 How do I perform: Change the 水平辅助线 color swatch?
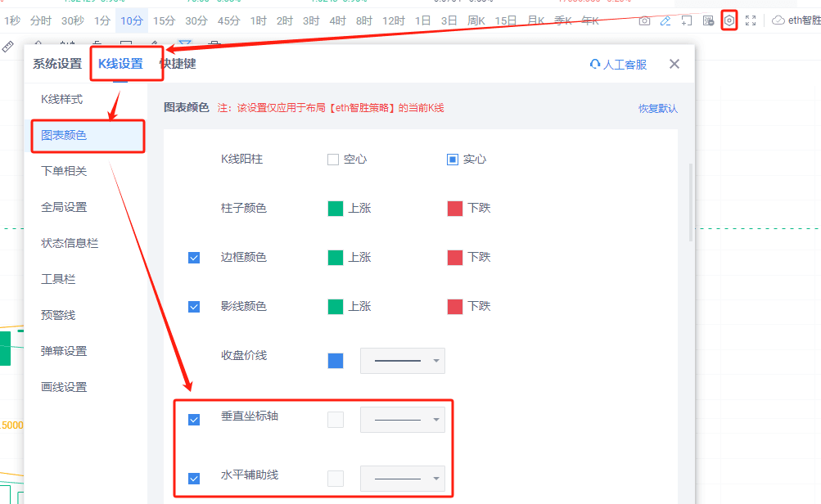tap(335, 479)
